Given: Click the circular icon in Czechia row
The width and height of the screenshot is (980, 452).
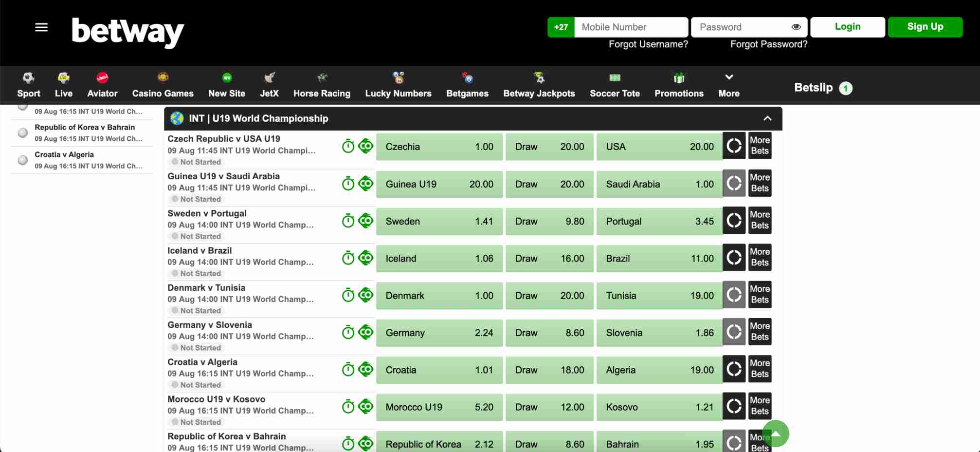Looking at the screenshot, I should click(x=734, y=146).
